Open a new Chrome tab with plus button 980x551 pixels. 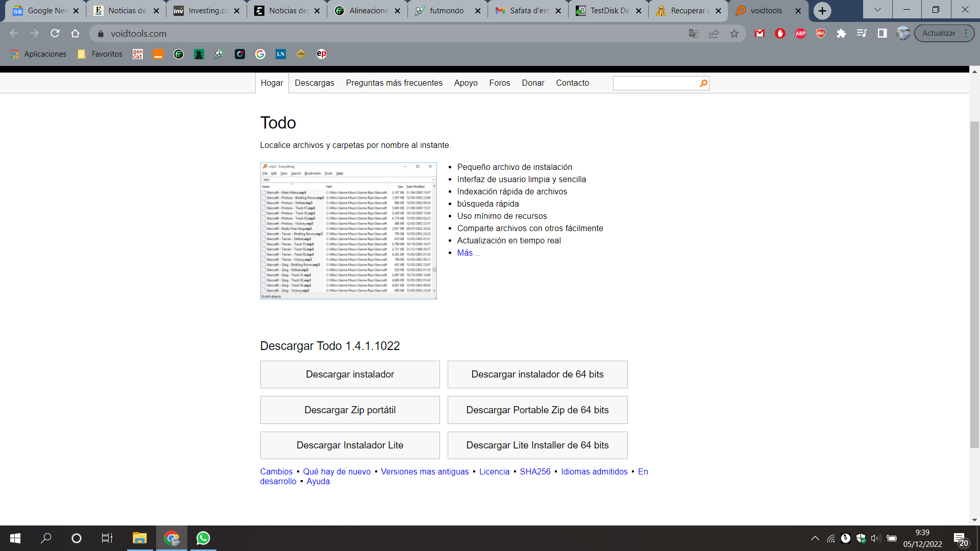[822, 11]
